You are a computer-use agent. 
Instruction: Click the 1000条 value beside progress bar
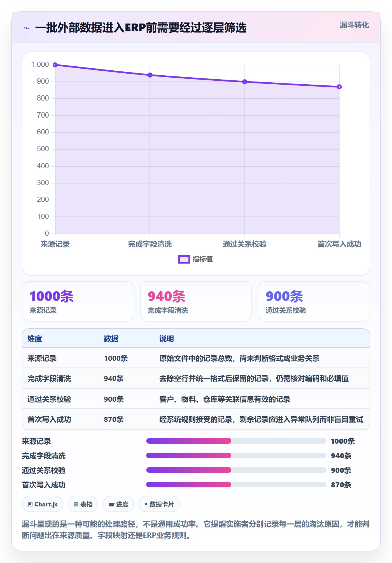pyautogui.click(x=343, y=441)
